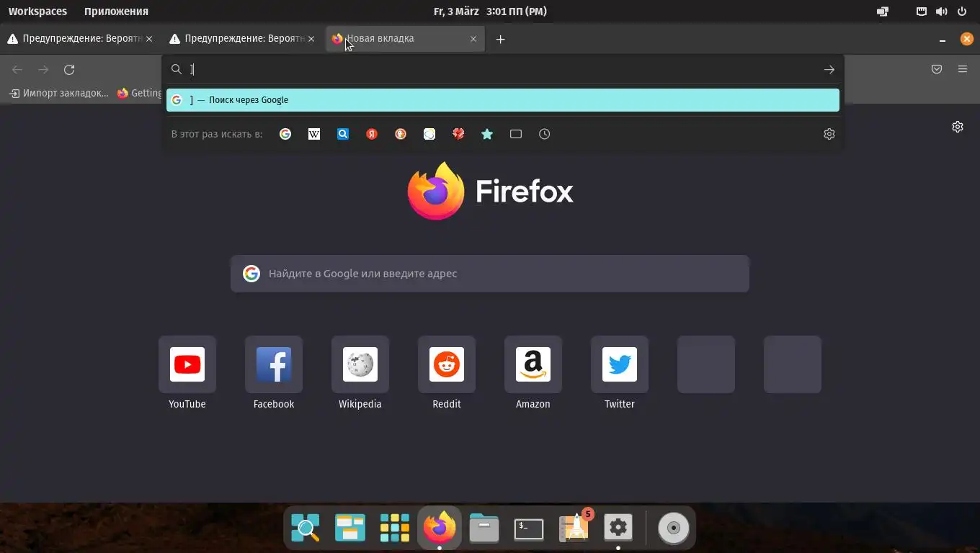Viewport: 980px width, 553px height.
Task: Open the workspaces overview icon in dock
Action: pos(350,528)
